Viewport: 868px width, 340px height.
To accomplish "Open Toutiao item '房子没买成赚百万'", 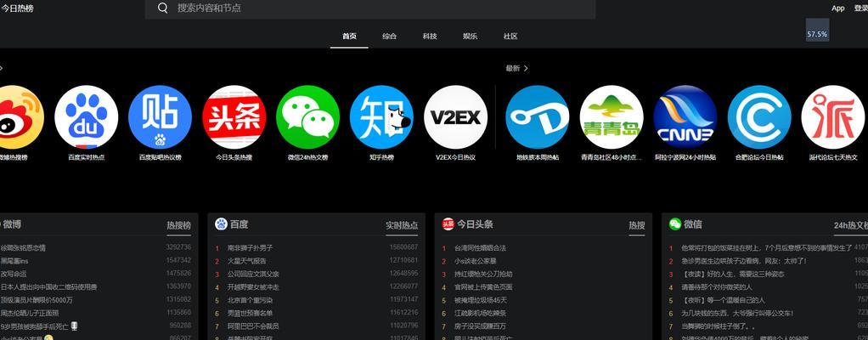I will (x=480, y=326).
